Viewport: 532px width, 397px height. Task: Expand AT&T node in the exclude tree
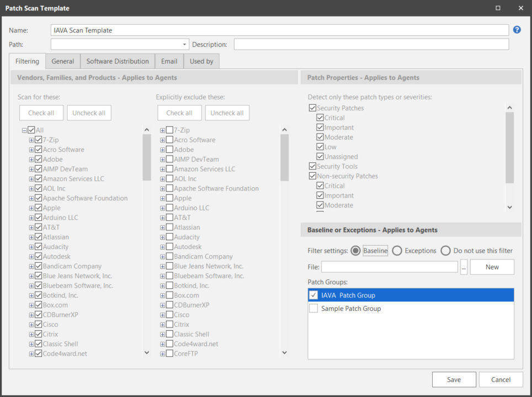162,218
